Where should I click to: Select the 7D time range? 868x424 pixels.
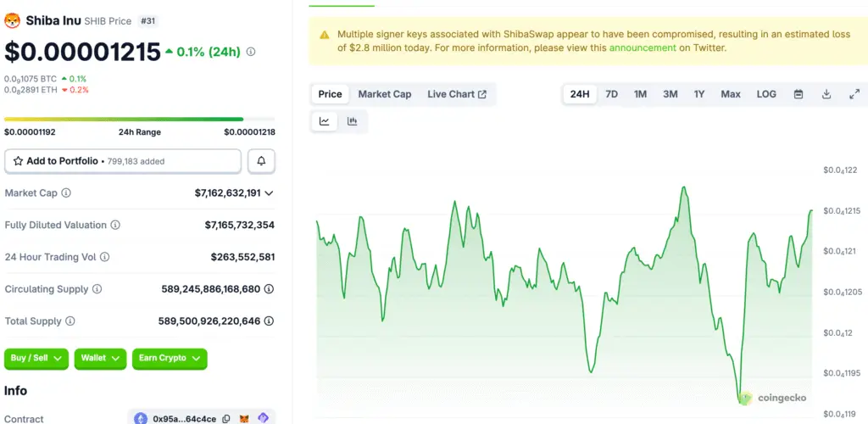[612, 94]
